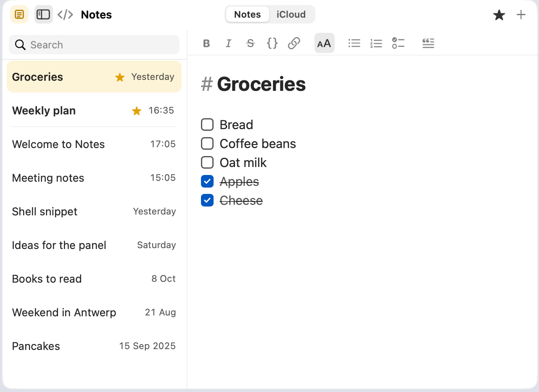Screen dimensions: 539x392
Task: Insert a bulleted list
Action: click(x=354, y=43)
